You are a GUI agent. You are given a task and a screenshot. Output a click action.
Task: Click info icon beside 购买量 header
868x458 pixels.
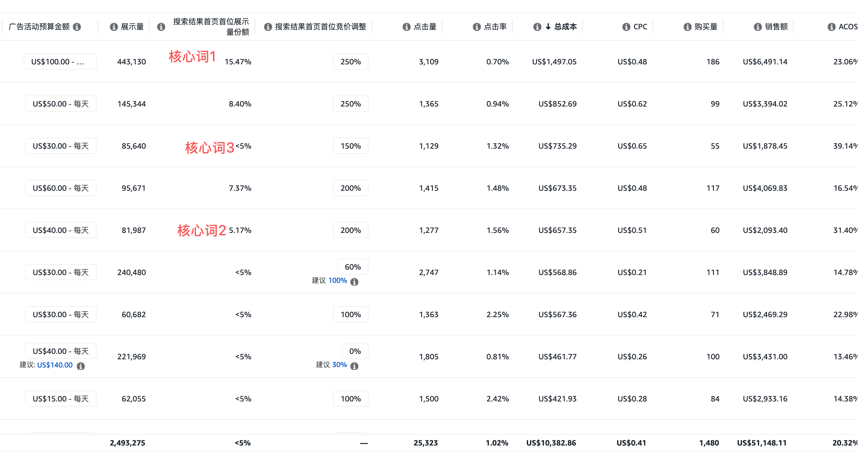tap(687, 27)
